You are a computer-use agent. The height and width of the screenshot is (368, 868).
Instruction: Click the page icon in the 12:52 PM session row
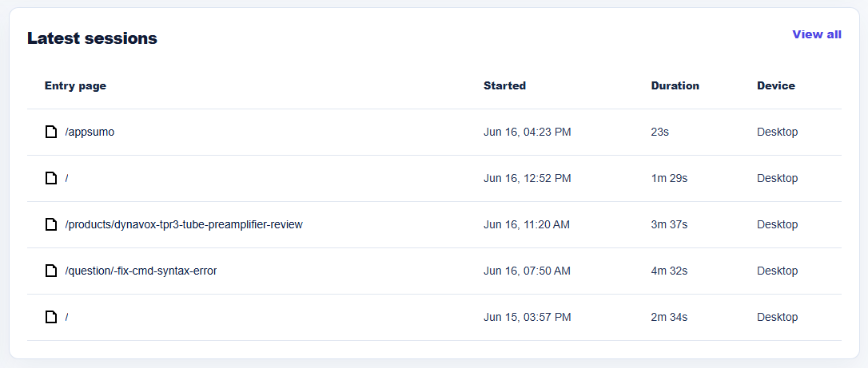(x=51, y=179)
